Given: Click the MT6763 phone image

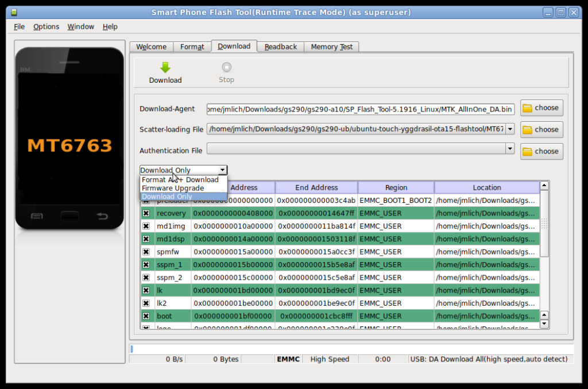Looking at the screenshot, I should tap(69, 138).
